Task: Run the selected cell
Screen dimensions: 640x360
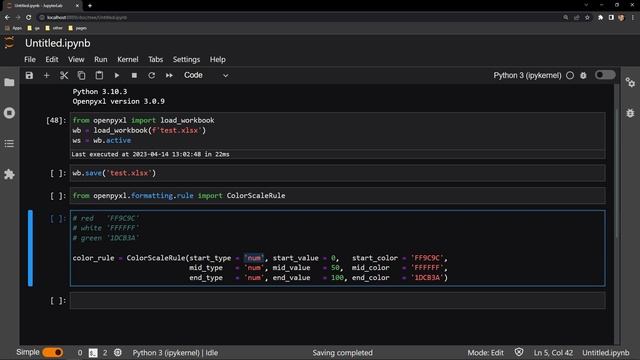Action: [x=117, y=76]
